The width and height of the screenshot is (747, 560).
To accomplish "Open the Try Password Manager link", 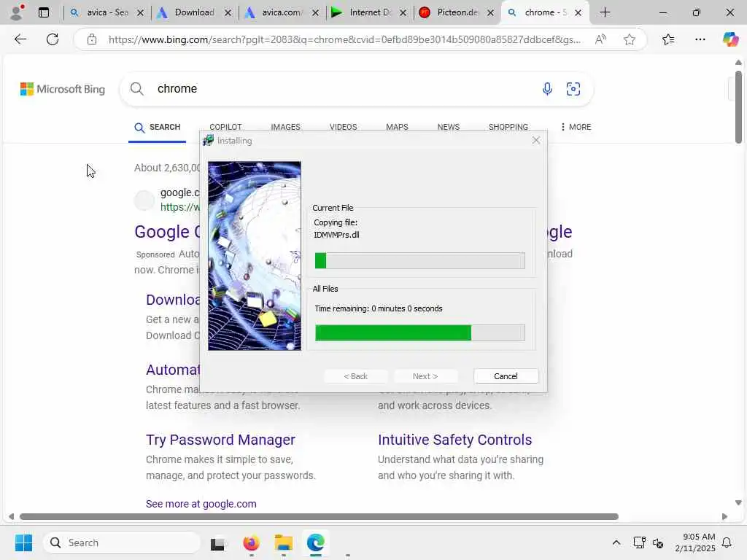I will [220, 440].
